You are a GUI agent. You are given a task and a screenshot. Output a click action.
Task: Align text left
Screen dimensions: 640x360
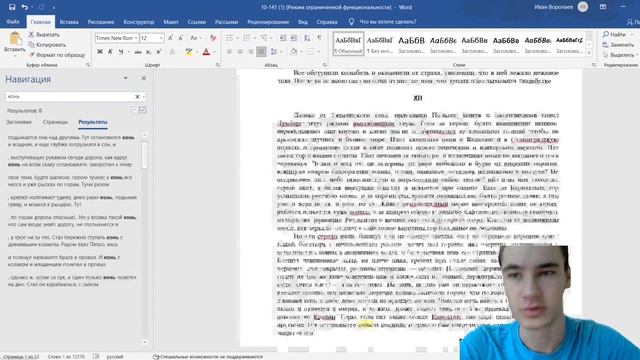pos(229,52)
